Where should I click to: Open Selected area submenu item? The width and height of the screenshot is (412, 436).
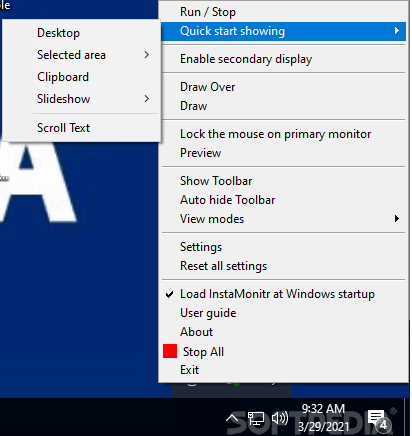tap(81, 55)
